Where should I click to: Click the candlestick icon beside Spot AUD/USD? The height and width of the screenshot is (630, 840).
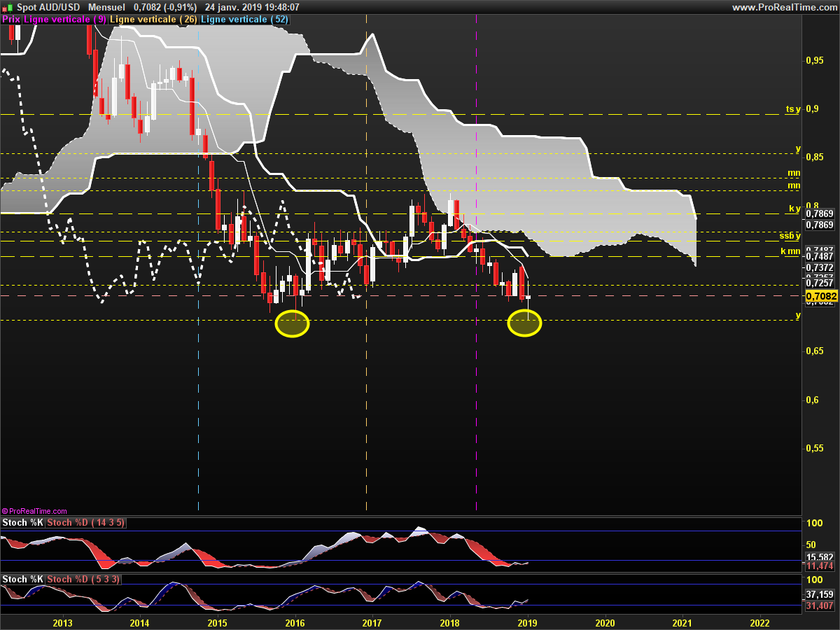click(x=8, y=7)
